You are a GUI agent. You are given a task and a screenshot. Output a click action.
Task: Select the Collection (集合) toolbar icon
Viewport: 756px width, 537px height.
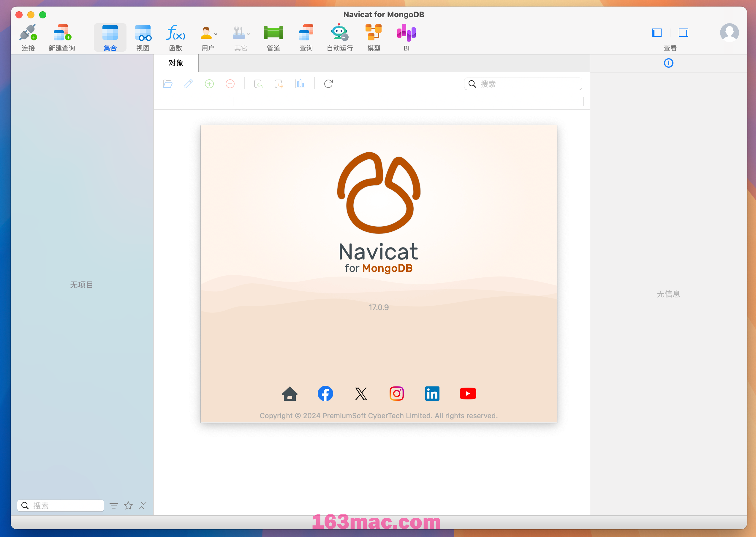coord(110,33)
